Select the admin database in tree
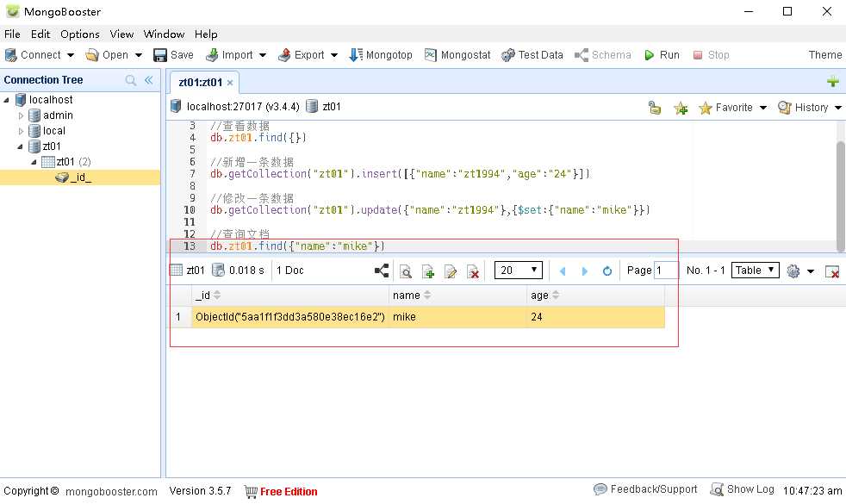 [58, 115]
